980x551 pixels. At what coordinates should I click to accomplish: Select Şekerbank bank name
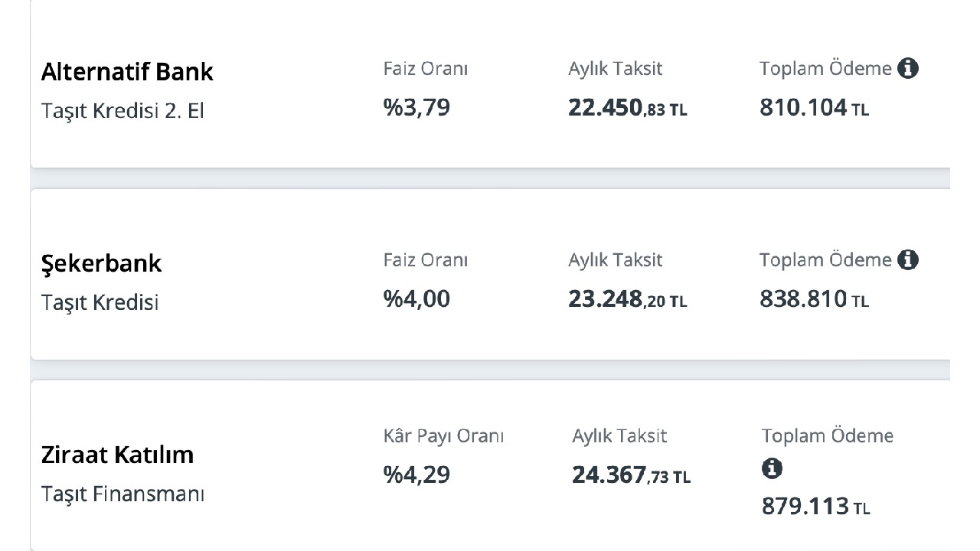click(x=101, y=263)
